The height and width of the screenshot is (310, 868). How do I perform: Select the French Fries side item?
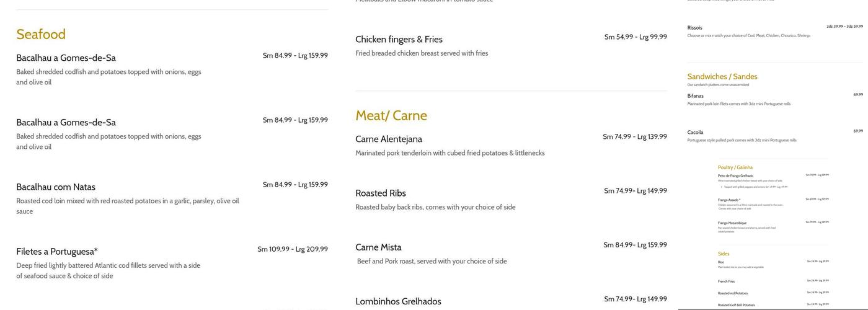[x=726, y=281]
